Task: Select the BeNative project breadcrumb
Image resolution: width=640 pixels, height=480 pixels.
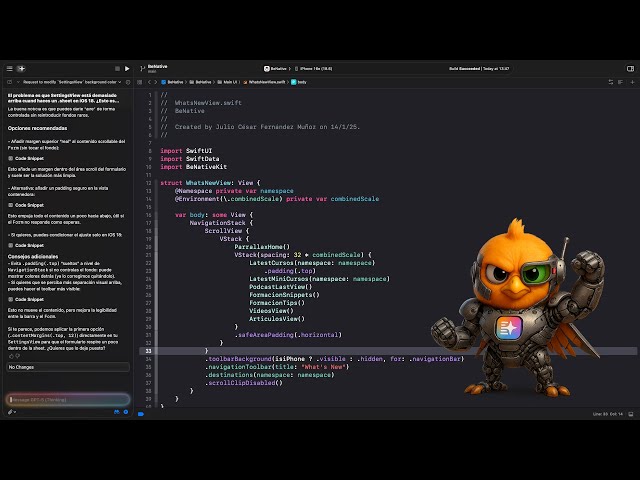Action: [x=172, y=82]
